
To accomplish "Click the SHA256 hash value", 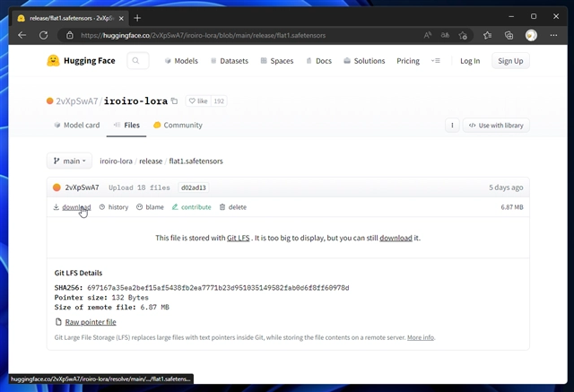I will point(218,288).
